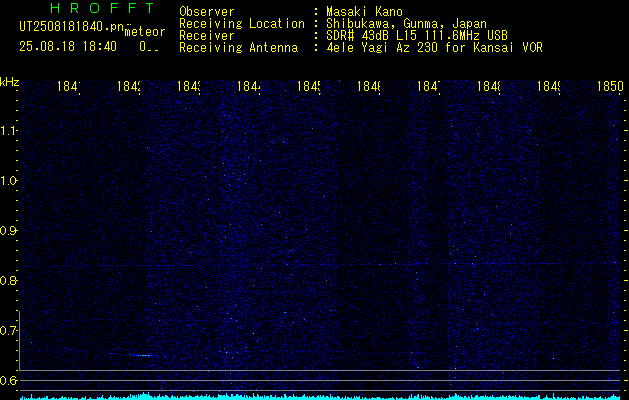Click the kHz axis unit label

tap(10, 82)
